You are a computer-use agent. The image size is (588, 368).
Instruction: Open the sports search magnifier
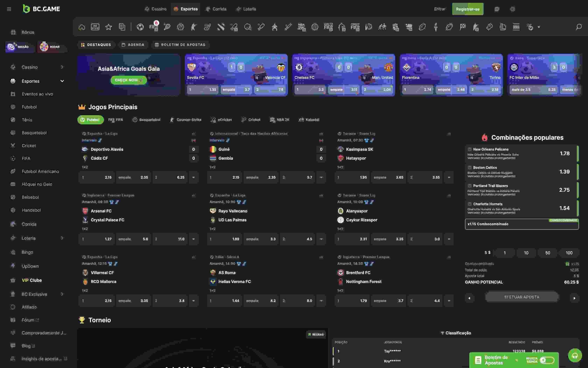579,27
